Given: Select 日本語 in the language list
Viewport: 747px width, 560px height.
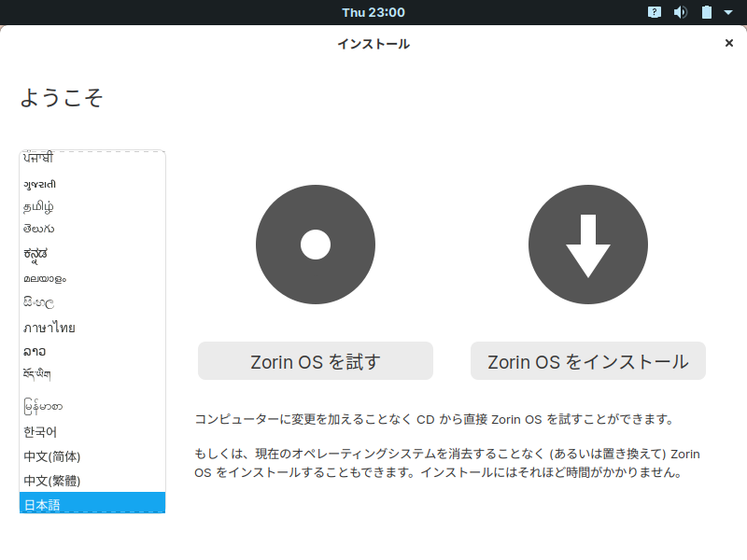Looking at the screenshot, I should click(x=92, y=502).
